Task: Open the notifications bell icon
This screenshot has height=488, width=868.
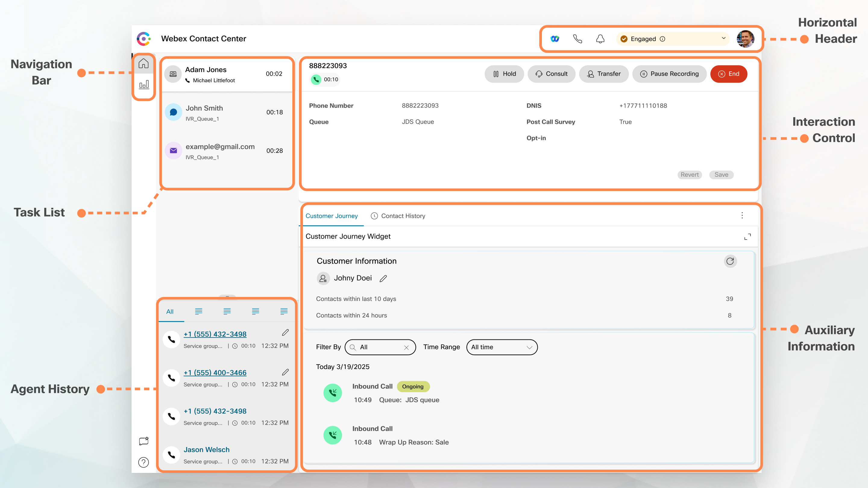Action: click(600, 39)
